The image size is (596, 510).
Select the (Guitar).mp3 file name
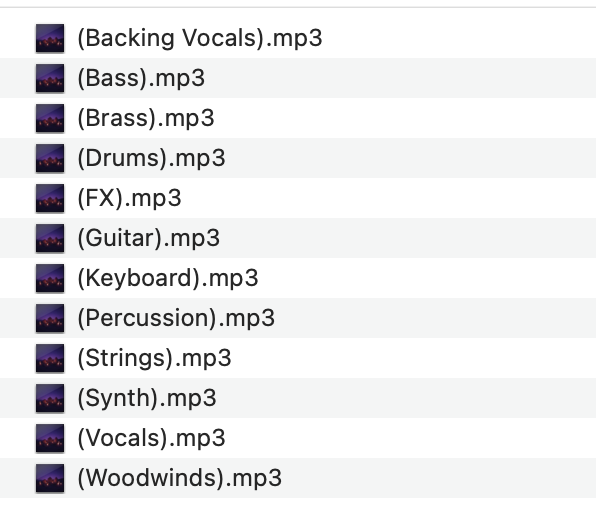pos(149,239)
